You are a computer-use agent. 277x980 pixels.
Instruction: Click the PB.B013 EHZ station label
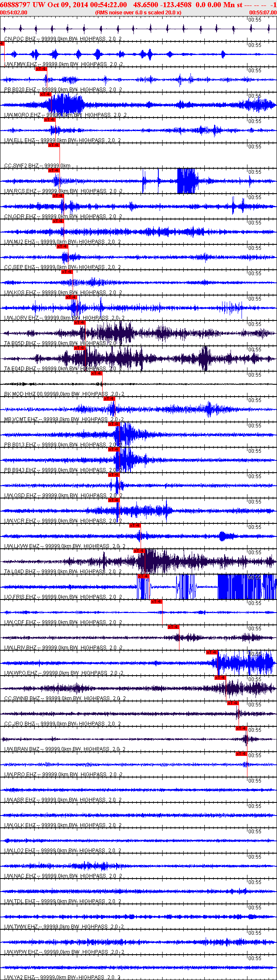[63, 445]
